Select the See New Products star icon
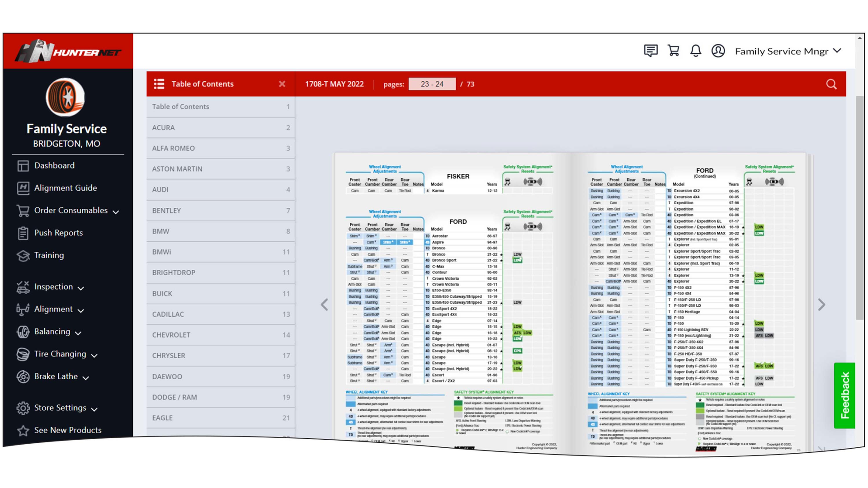The image size is (868, 488). coord(23,430)
